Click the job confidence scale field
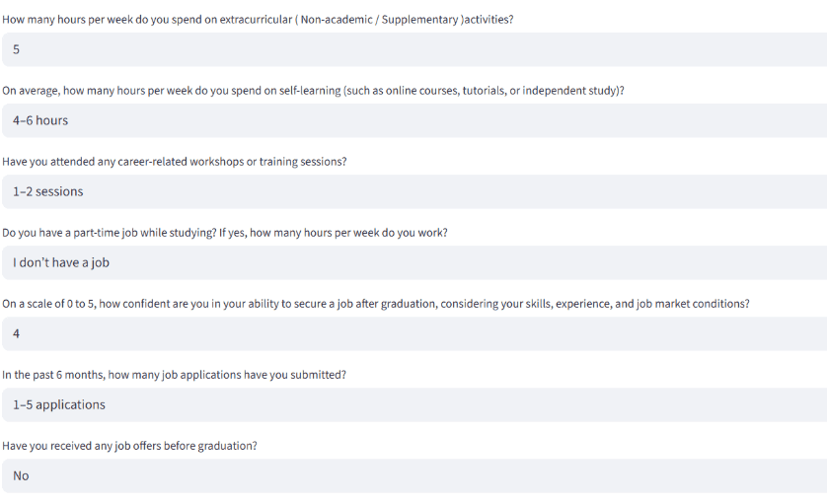 click(x=413, y=333)
